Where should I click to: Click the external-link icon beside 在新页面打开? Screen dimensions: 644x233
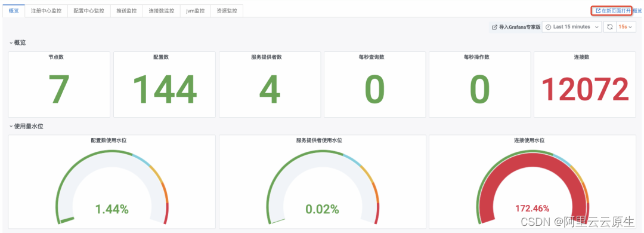point(598,11)
